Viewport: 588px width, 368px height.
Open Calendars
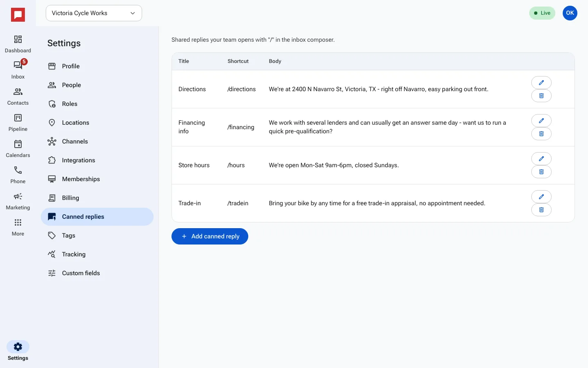click(18, 149)
